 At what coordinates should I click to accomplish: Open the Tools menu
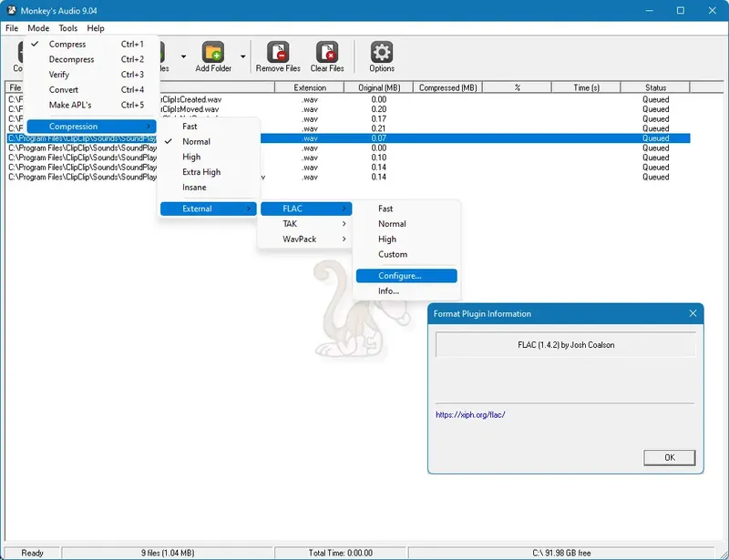click(67, 28)
